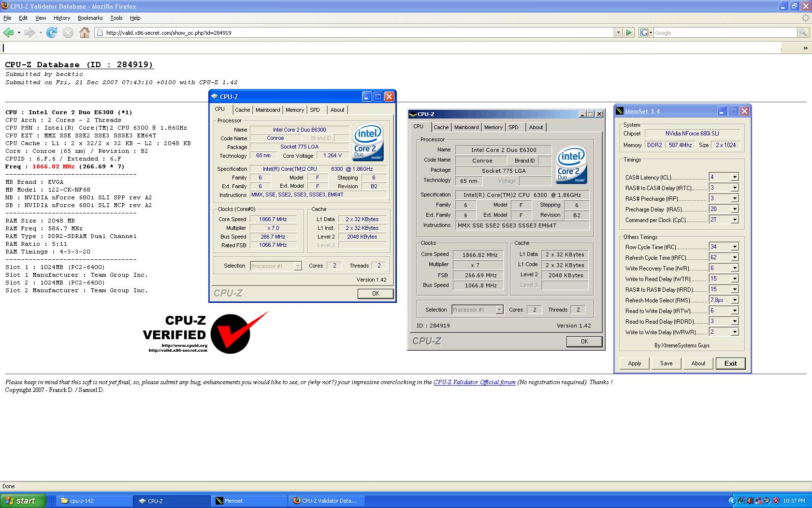Click the search magnifier icon
This screenshot has height=508, width=812.
click(803, 32)
